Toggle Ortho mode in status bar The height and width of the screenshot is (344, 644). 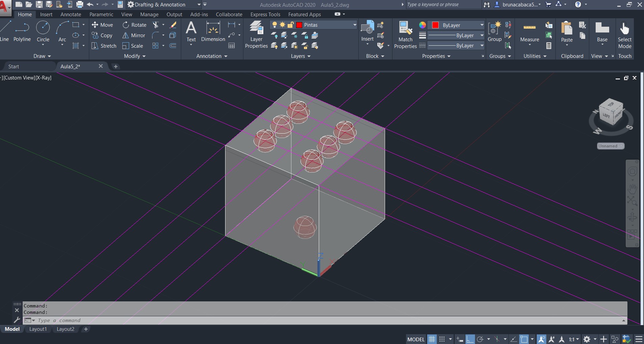[x=470, y=339]
